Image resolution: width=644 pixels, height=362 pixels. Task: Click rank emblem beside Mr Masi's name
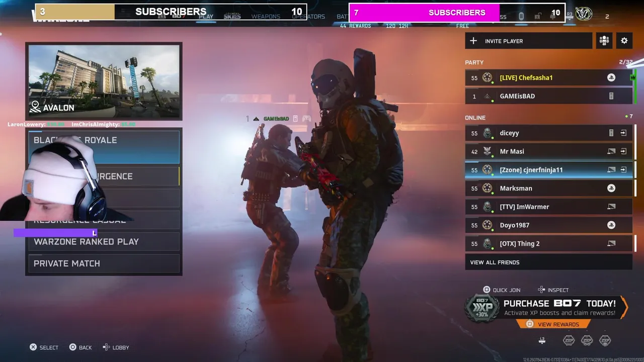point(487,151)
